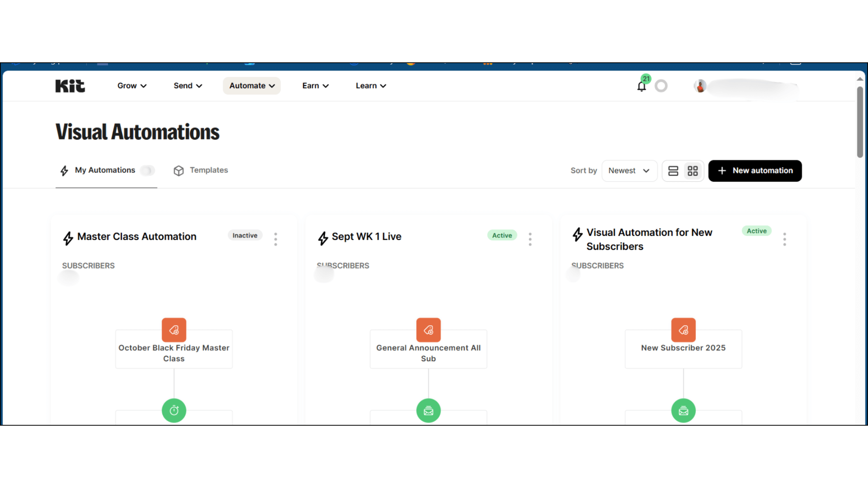Viewport: 868px width, 488px height.
Task: Click the Kit logo
Action: [70, 86]
